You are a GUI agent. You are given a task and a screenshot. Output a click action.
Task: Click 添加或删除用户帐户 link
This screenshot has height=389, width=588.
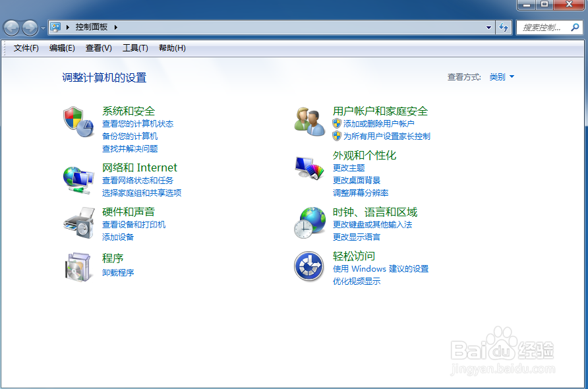(x=379, y=124)
